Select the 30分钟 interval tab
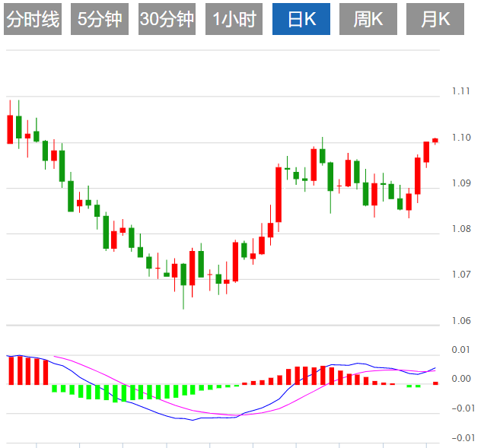Viewport: 484px width, 448px height. click(167, 19)
